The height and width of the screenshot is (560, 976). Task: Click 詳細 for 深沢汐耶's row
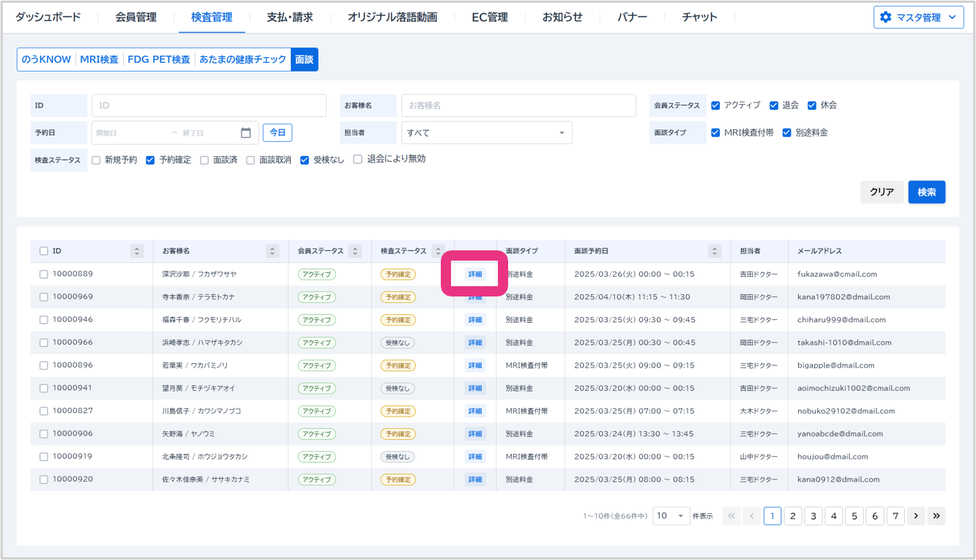[475, 274]
